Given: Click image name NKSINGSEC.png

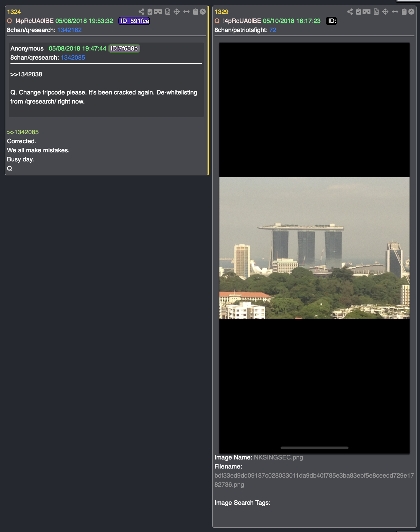Looking at the screenshot, I should coord(278,457).
